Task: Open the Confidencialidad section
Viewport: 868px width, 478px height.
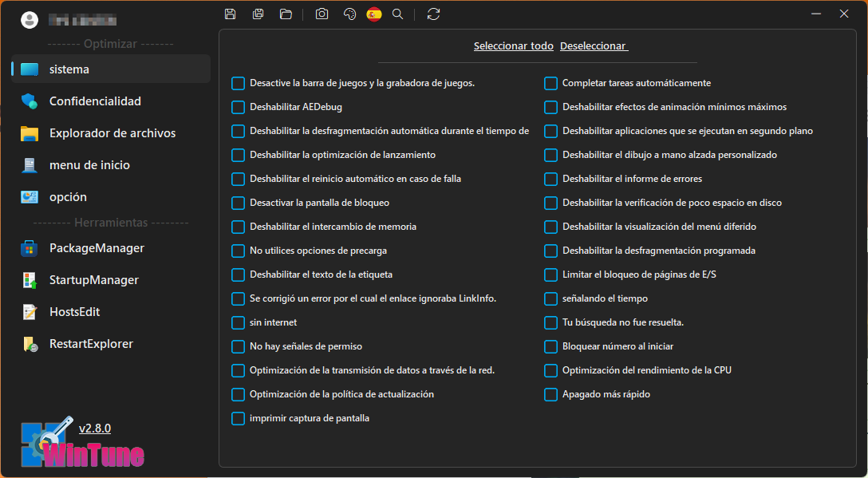Action: [95, 101]
